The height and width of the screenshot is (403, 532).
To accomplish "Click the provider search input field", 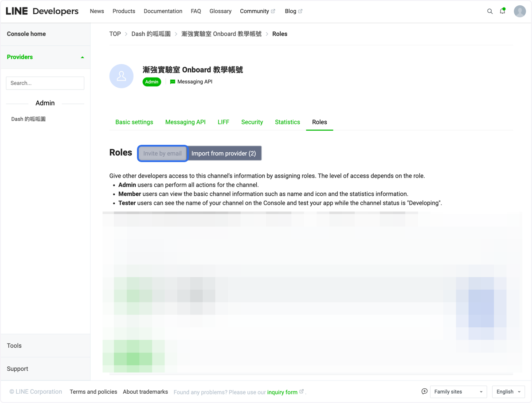I will pyautogui.click(x=45, y=83).
